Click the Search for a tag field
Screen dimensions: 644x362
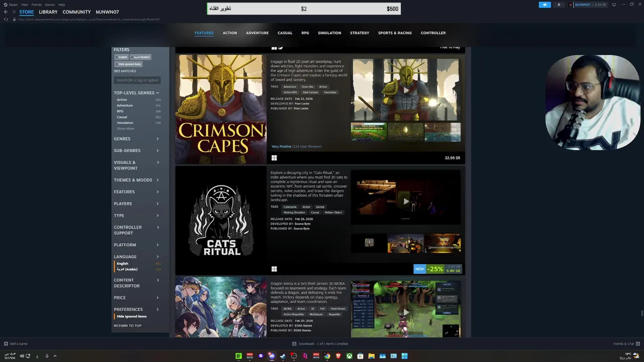(x=137, y=80)
